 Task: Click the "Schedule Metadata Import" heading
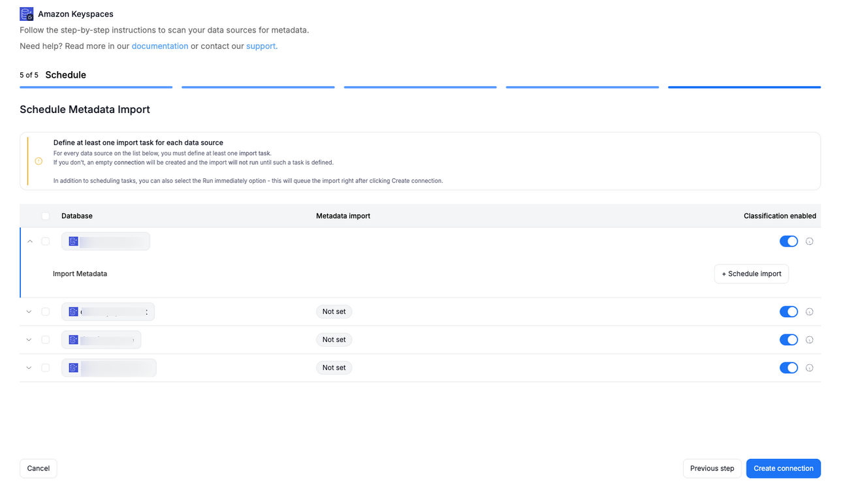[x=85, y=110]
